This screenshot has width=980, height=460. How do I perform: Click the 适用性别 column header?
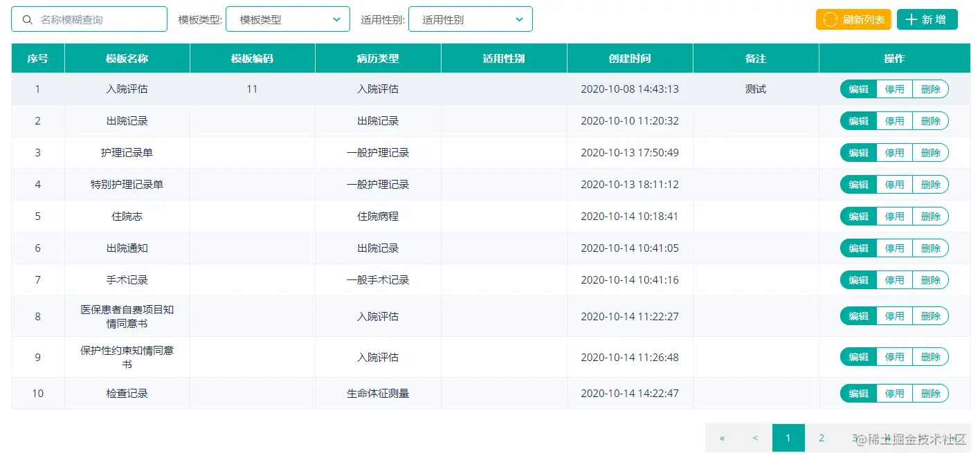tap(504, 59)
